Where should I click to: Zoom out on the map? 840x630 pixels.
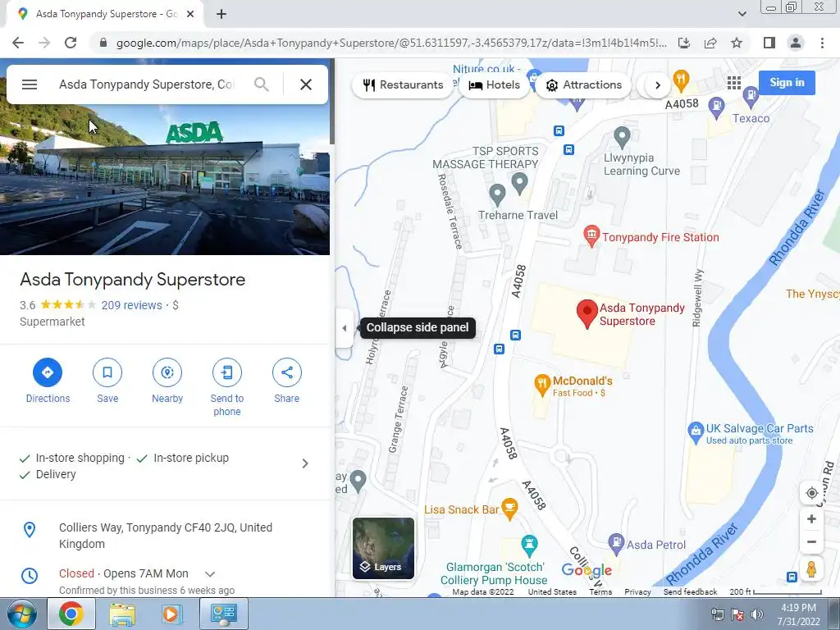pos(811,542)
